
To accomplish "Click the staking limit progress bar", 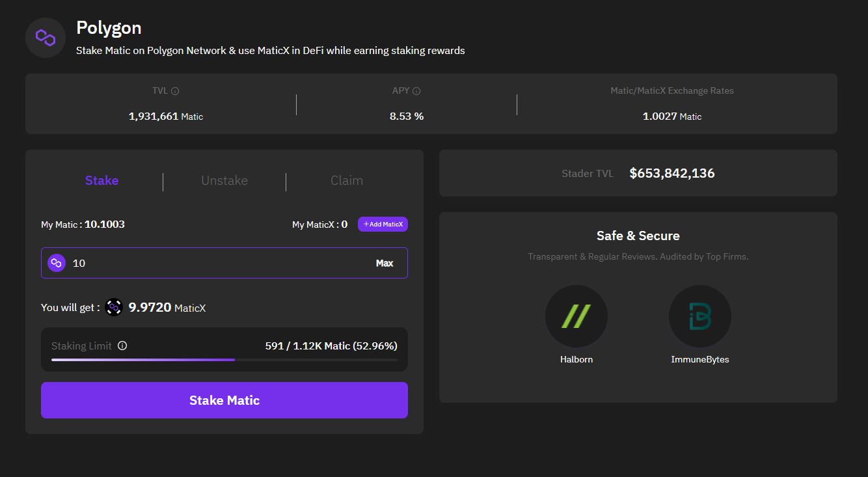I will (x=224, y=359).
